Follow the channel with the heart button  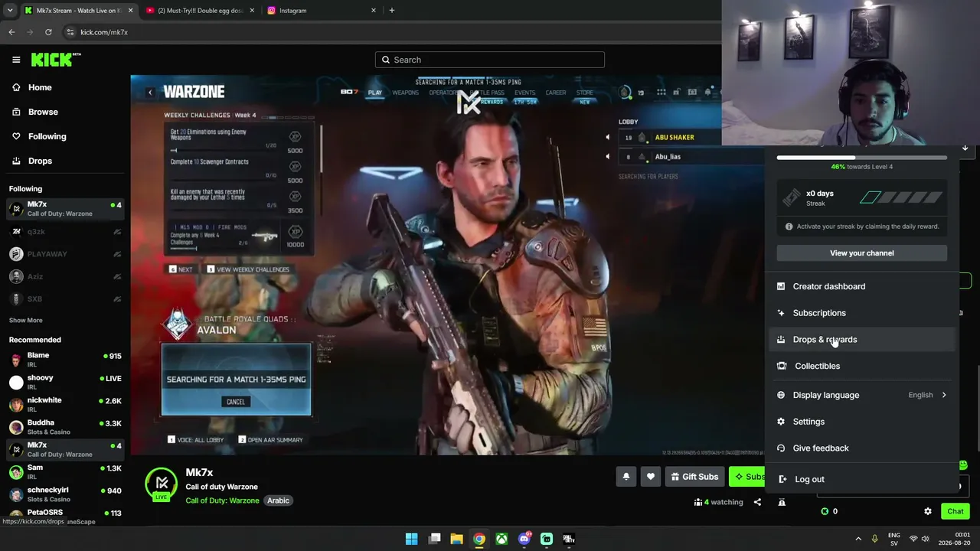tap(651, 477)
